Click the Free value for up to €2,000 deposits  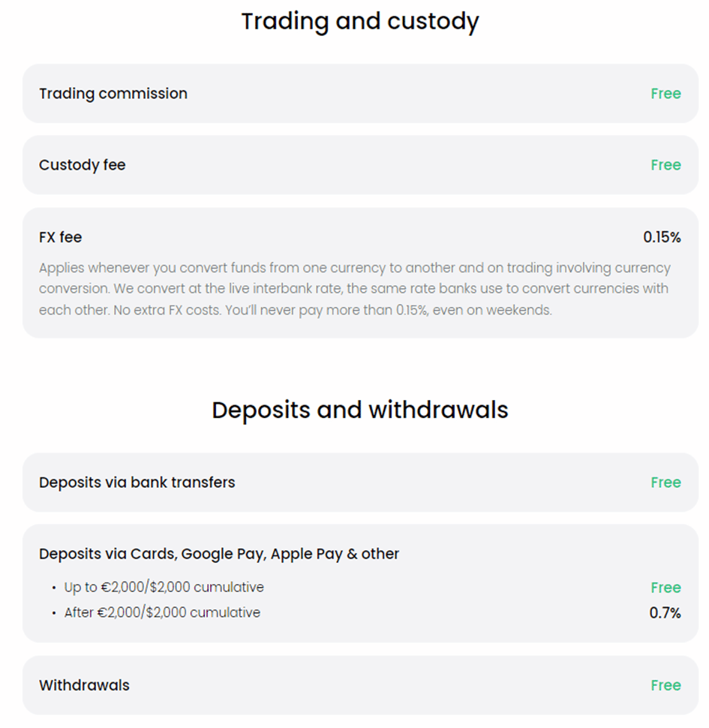tap(665, 588)
